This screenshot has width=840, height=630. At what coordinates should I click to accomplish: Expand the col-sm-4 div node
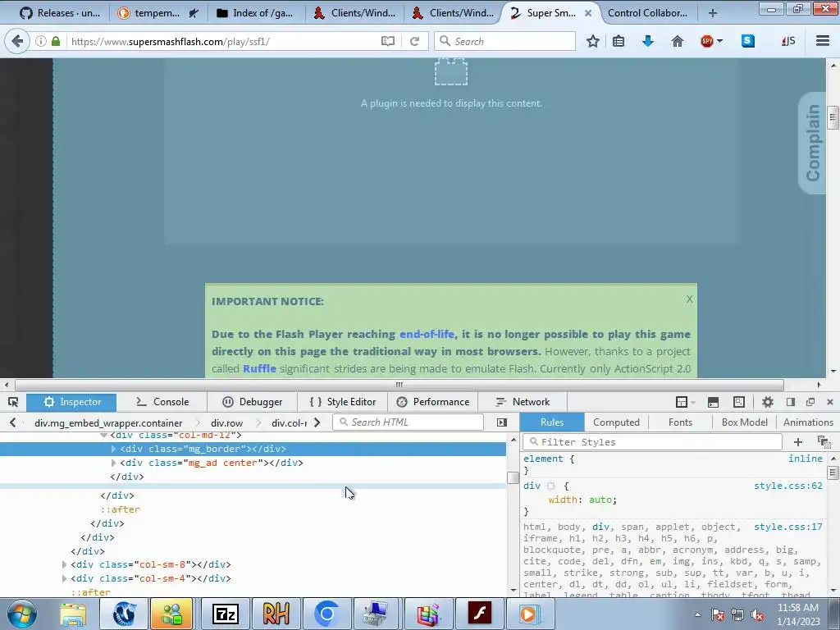tap(64, 578)
